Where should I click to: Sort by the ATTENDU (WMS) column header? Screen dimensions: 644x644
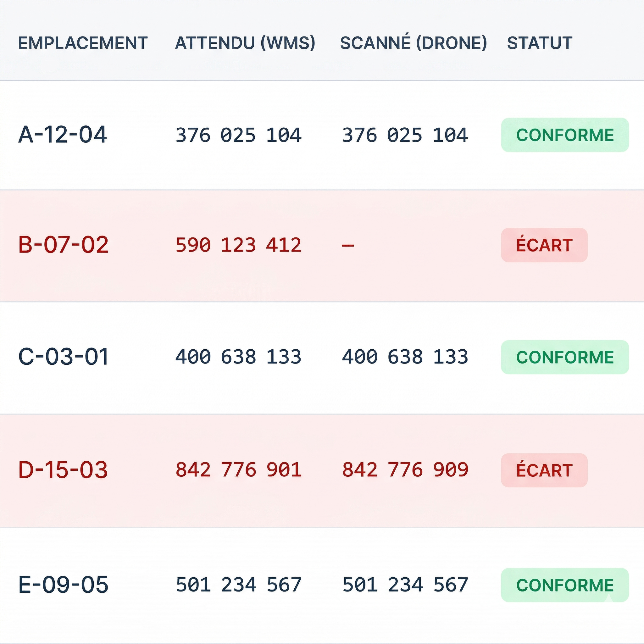245,43
